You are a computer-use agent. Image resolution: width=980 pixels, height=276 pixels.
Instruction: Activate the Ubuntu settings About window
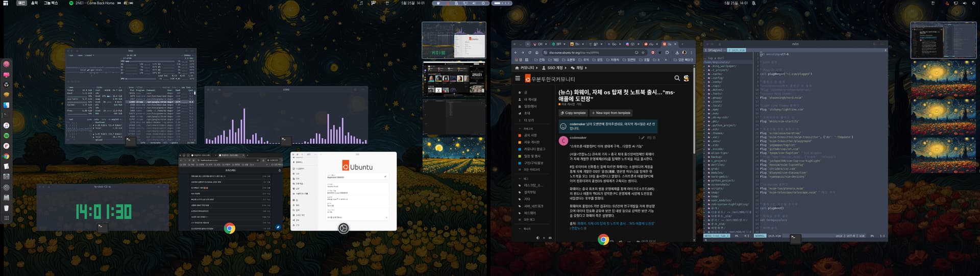click(x=344, y=191)
